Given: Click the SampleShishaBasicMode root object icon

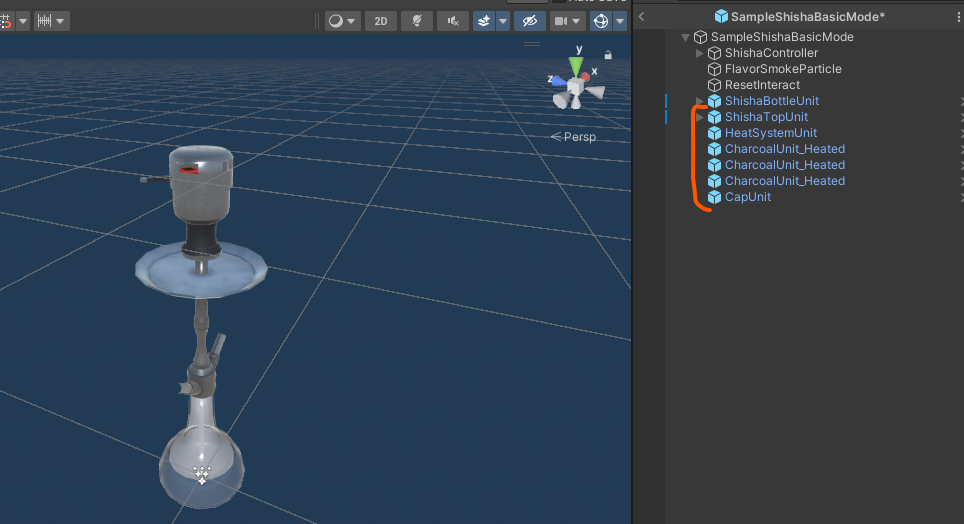Looking at the screenshot, I should tap(700, 37).
